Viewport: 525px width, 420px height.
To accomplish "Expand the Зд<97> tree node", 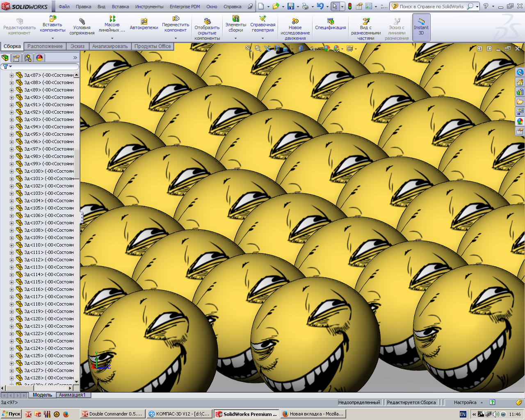I will [11, 149].
